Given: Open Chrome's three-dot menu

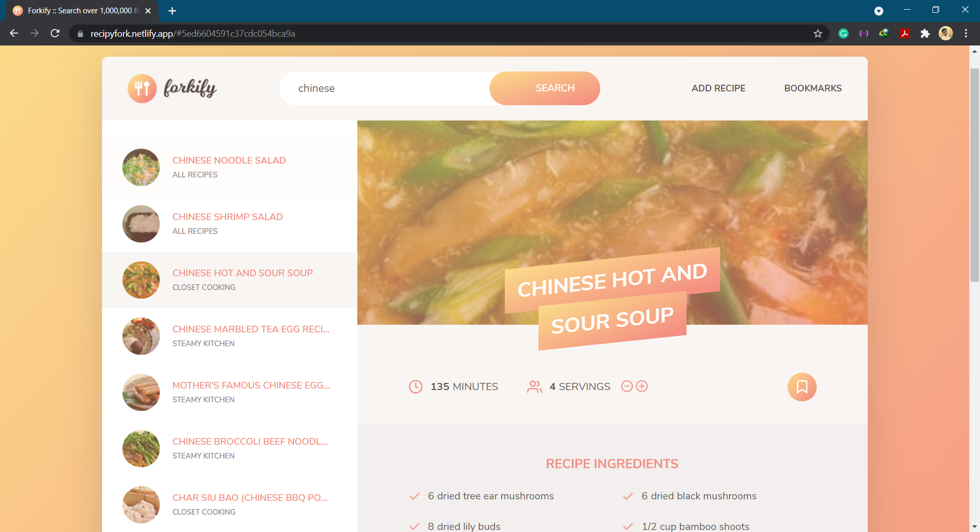Looking at the screenshot, I should 966,34.
